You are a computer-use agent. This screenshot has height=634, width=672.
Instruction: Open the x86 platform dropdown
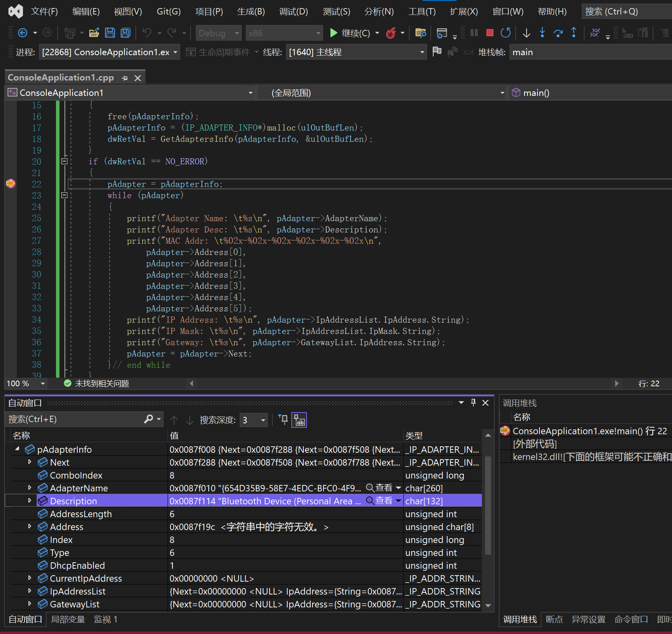point(284,33)
